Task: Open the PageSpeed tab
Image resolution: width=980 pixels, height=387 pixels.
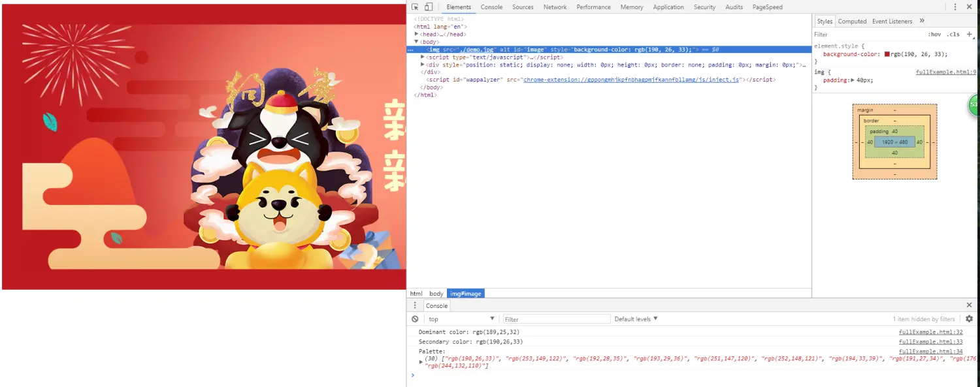Action: 768,7
